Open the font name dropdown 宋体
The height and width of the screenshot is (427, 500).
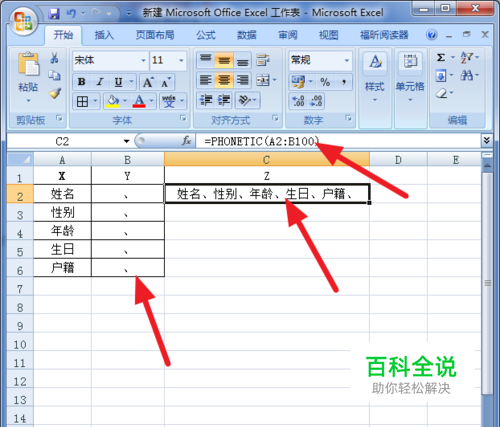(x=143, y=60)
